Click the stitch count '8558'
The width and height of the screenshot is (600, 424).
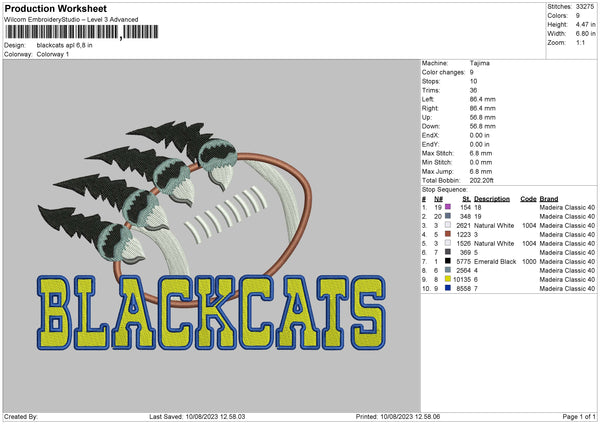point(463,289)
